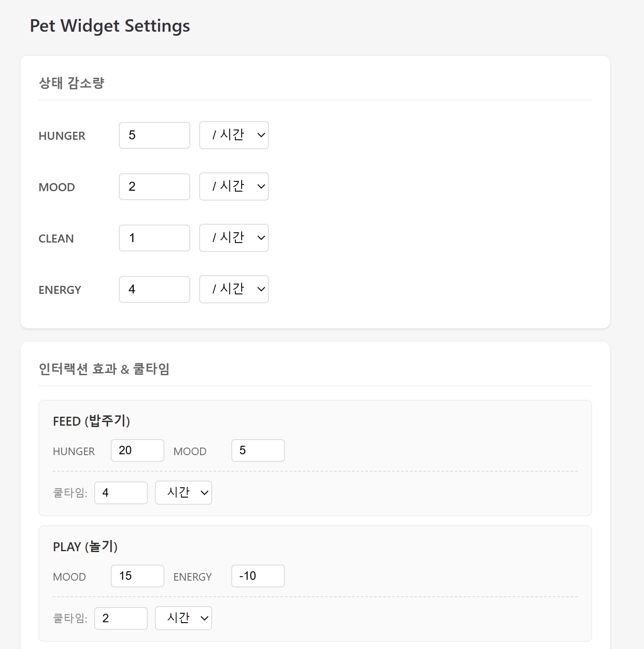Focus the ENERGY decay amount field
This screenshot has width=644, height=649.
(154, 289)
